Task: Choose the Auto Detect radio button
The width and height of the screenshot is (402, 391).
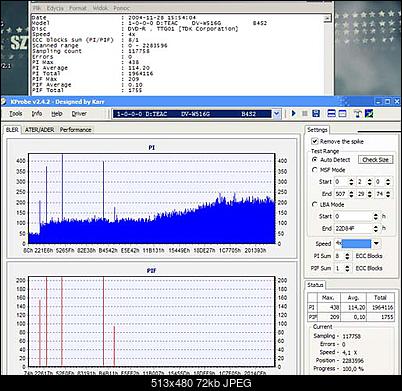Action: click(x=314, y=160)
